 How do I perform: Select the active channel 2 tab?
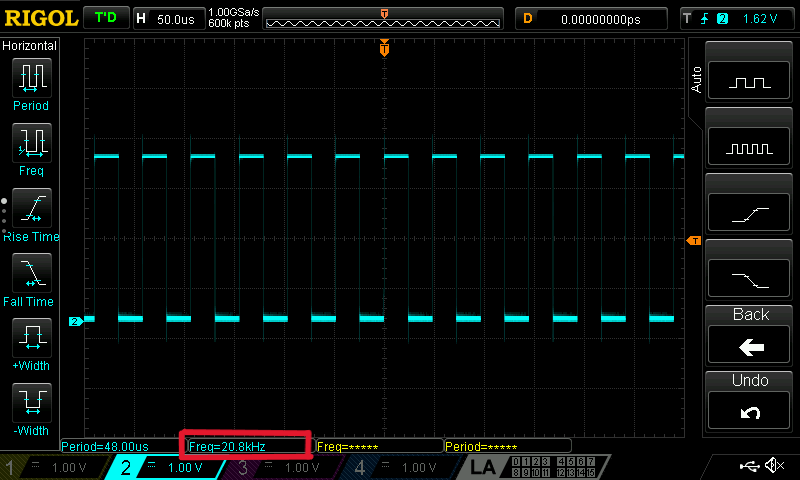pos(166,467)
